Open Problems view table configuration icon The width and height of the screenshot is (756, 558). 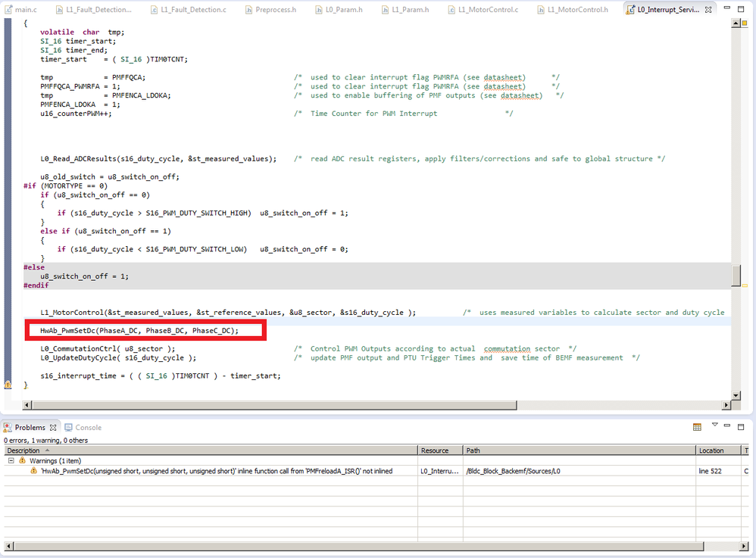pos(697,427)
